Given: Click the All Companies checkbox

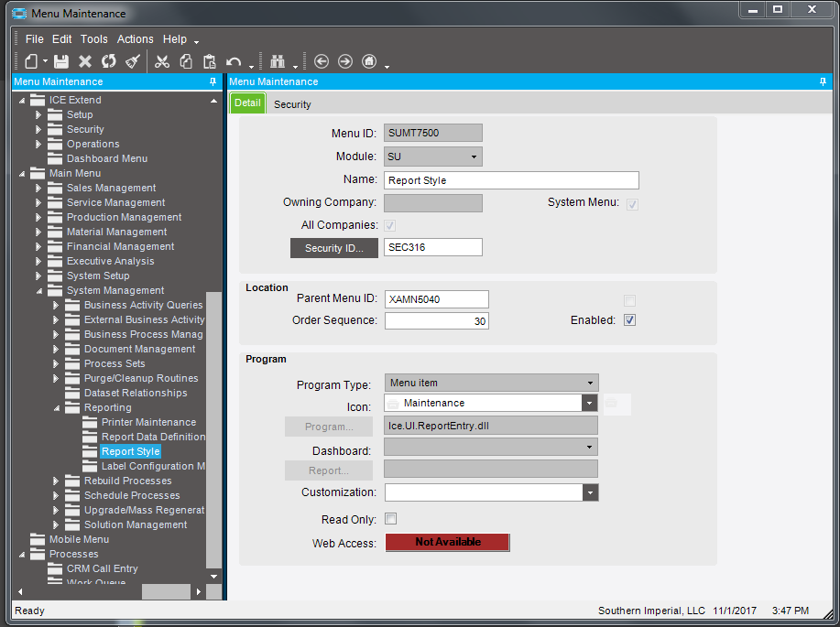Looking at the screenshot, I should [389, 225].
